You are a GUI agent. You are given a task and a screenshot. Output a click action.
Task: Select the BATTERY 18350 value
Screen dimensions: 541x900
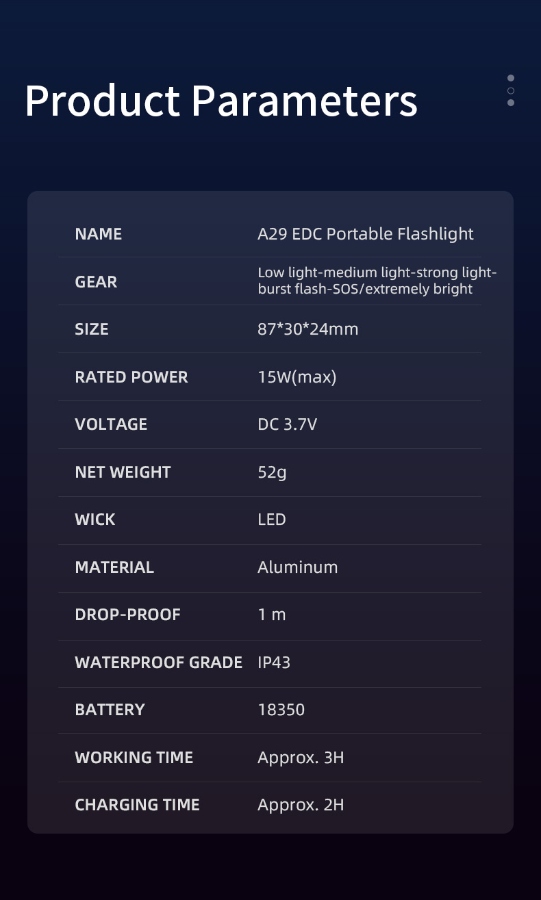point(281,710)
